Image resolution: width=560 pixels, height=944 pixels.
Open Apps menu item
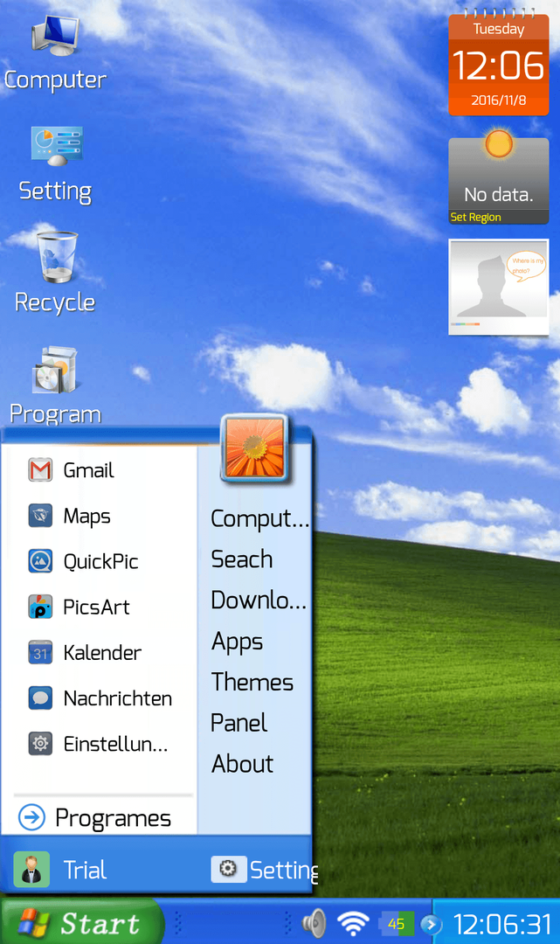coord(237,642)
